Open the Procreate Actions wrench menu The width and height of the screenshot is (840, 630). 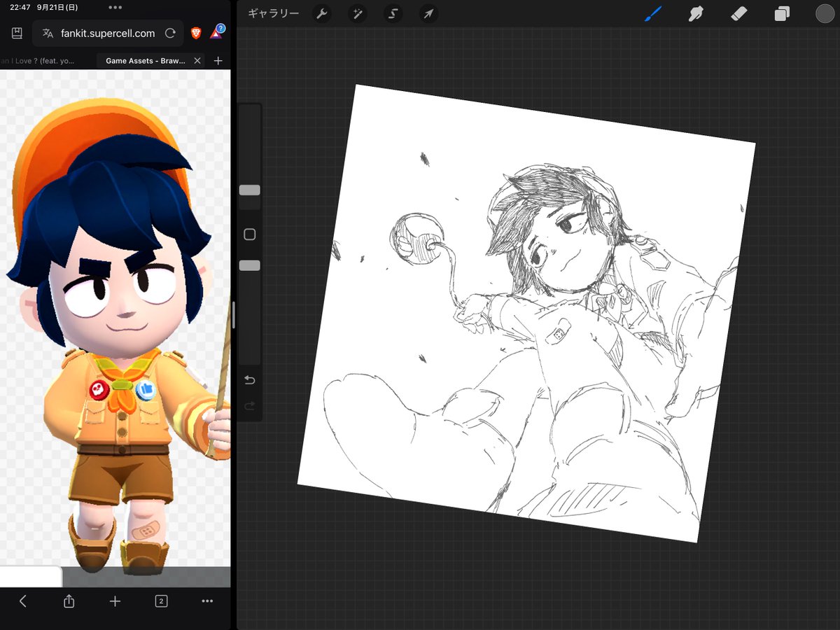(x=321, y=14)
